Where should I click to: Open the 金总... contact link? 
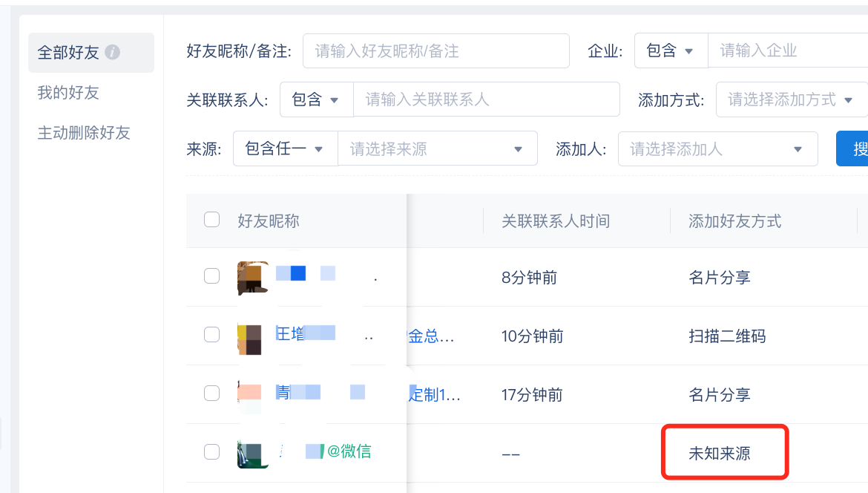pos(431,336)
